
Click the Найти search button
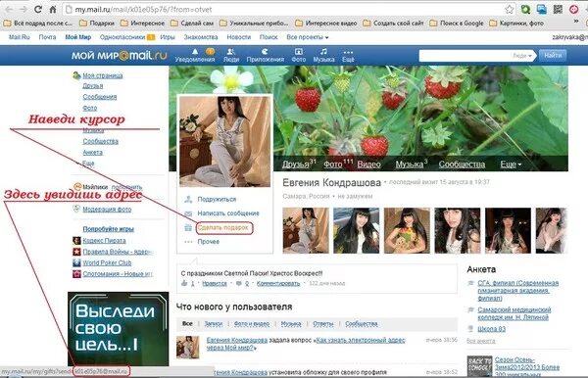(x=553, y=56)
